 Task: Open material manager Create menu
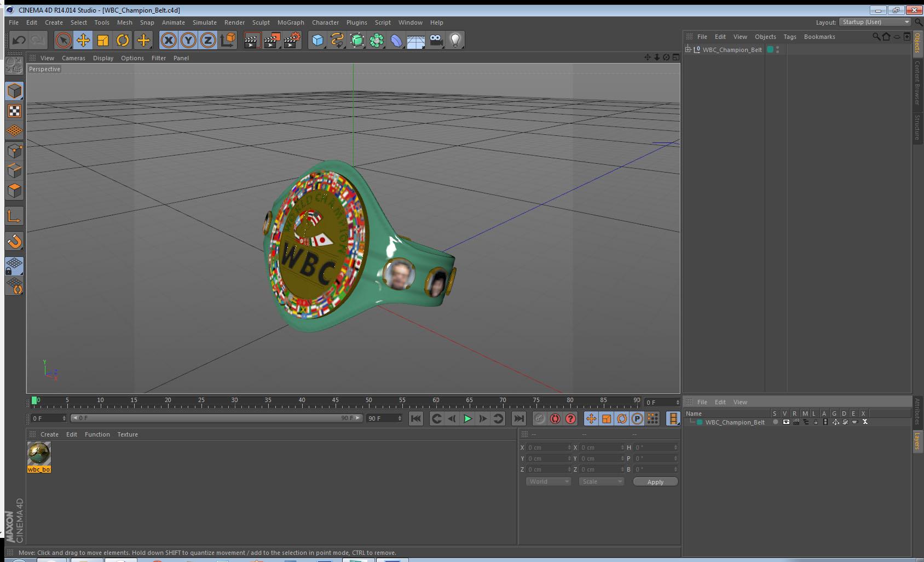[x=49, y=434]
